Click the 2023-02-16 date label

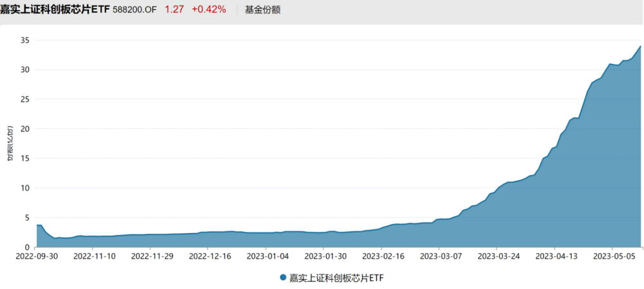point(383,256)
